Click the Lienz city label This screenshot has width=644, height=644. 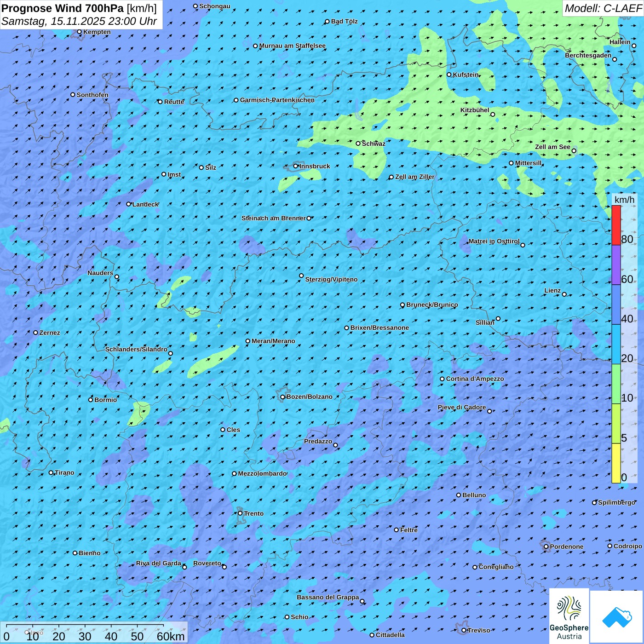coord(552,290)
